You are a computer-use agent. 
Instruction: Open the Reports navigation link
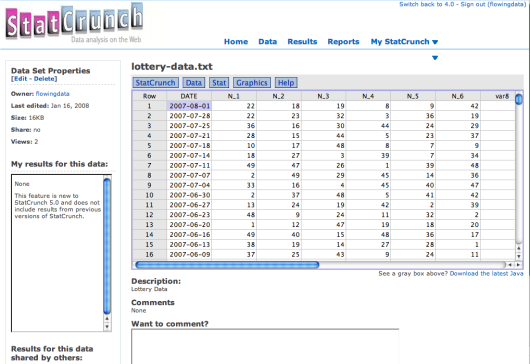pyautogui.click(x=343, y=42)
